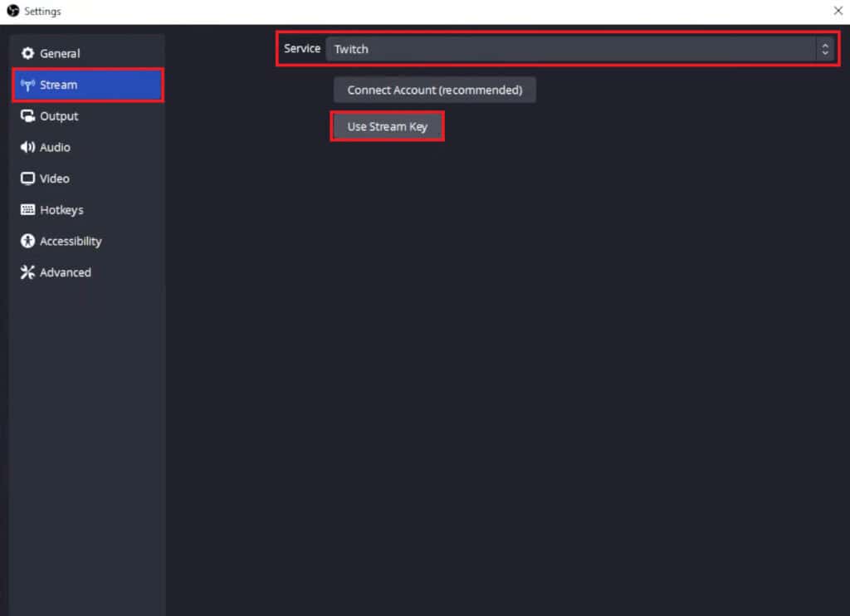The width and height of the screenshot is (850, 616).
Task: Click the OBS logo in the title bar
Action: pos(13,11)
